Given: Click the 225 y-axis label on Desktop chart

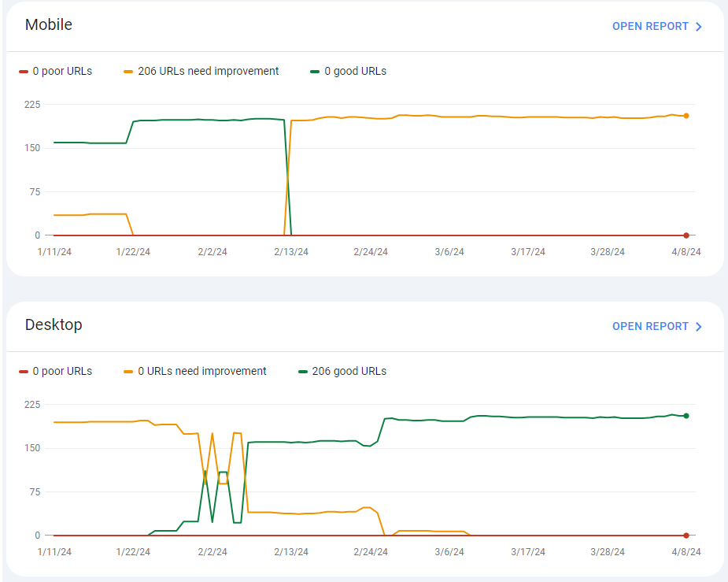Looking at the screenshot, I should (32, 405).
